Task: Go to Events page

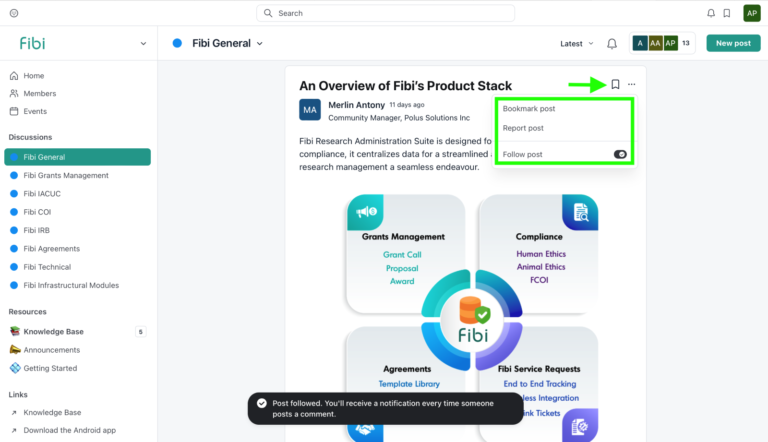Action: click(35, 111)
